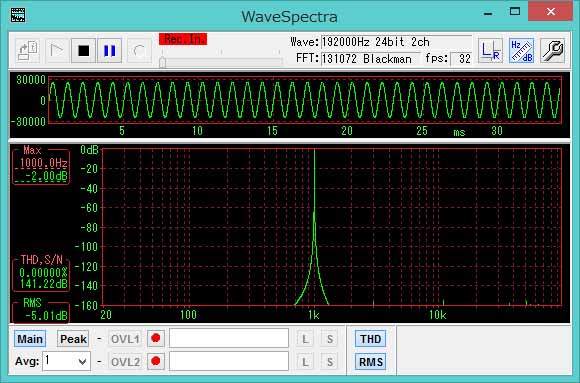580x383 pixels.
Task: Enable the Peak hold button
Action: click(x=73, y=339)
